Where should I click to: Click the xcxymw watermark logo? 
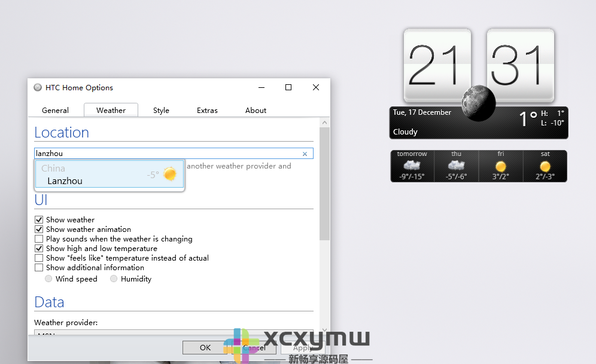click(x=238, y=345)
